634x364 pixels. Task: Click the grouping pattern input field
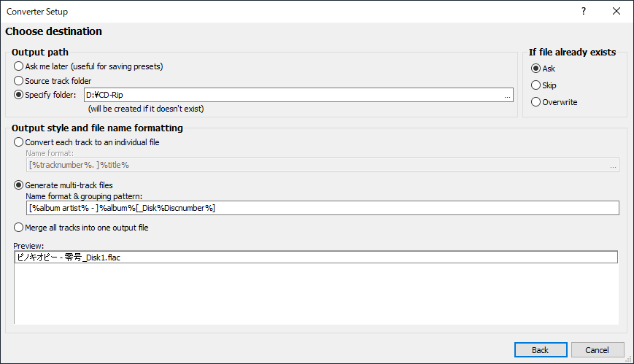[x=321, y=208]
